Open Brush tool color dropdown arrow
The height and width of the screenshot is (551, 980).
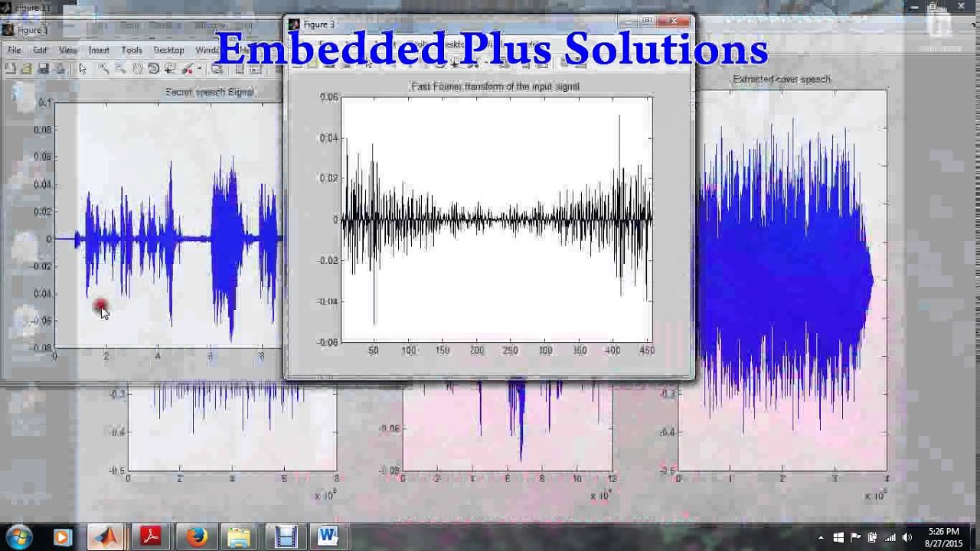click(x=200, y=68)
